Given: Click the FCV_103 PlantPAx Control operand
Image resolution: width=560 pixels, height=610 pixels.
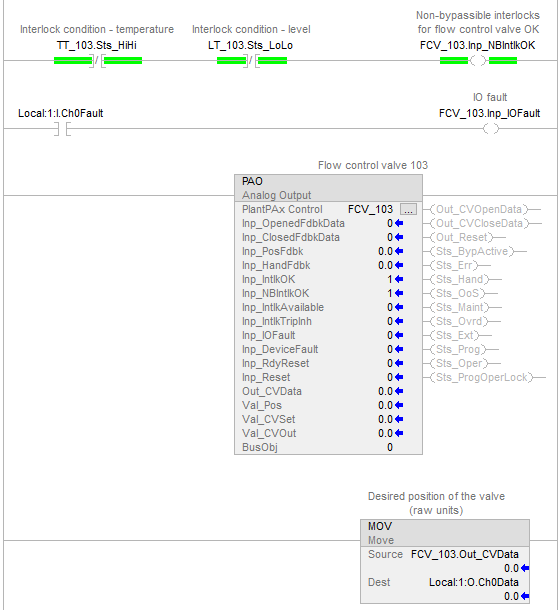Looking at the screenshot, I should [370, 209].
